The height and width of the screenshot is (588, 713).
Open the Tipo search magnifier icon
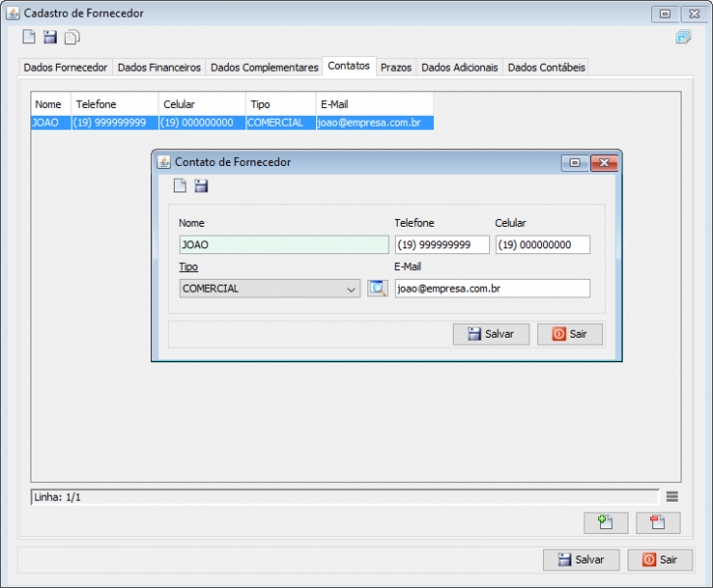[377, 288]
